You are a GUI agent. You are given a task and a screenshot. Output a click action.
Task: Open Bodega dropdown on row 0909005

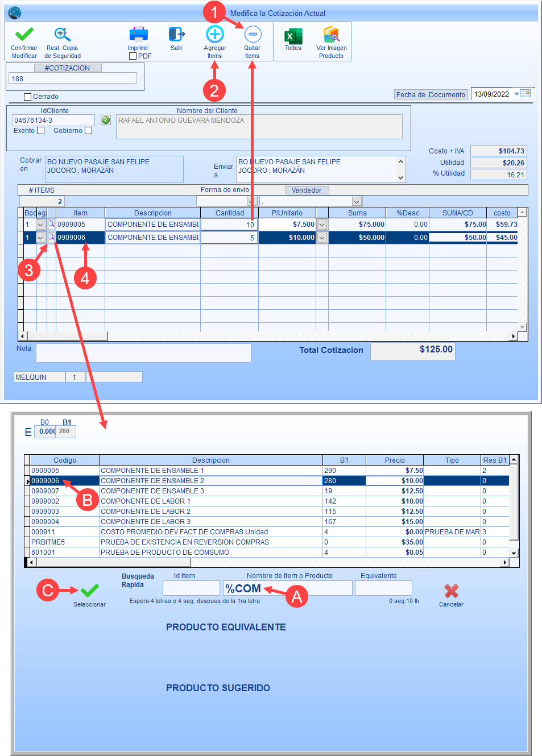pyautogui.click(x=40, y=225)
